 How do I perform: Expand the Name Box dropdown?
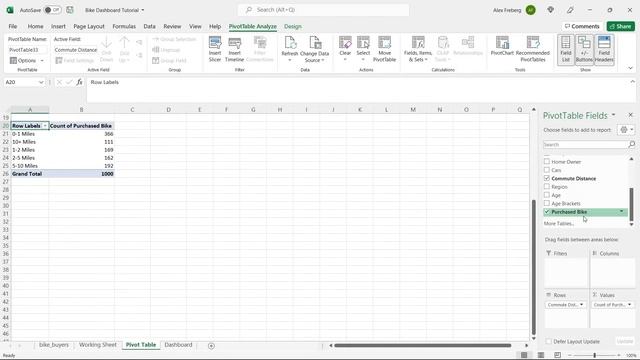41,82
